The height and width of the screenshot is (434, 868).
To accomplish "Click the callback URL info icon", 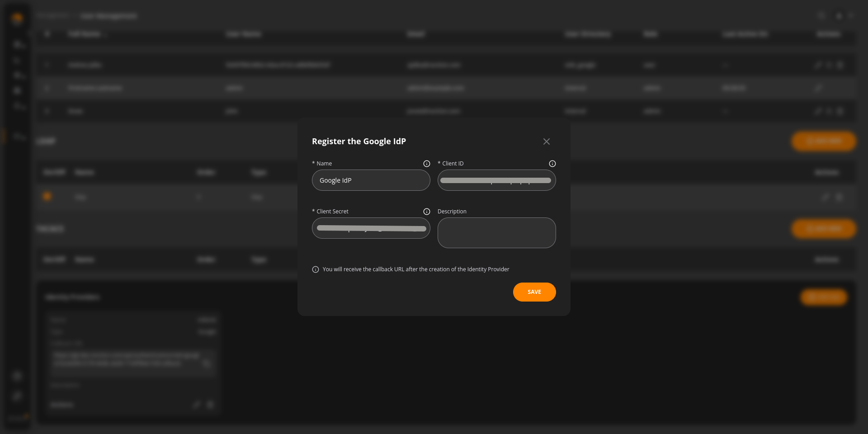I will tap(316, 269).
